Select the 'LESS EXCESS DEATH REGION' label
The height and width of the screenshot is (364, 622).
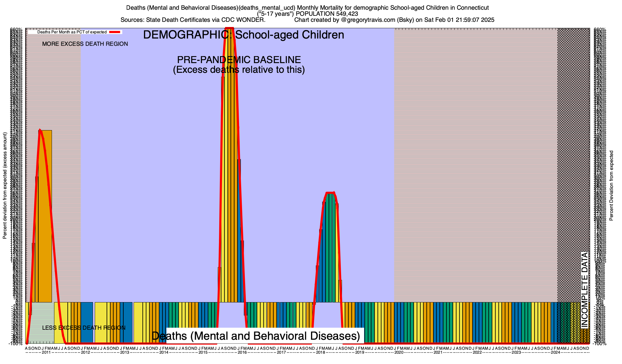coord(84,328)
